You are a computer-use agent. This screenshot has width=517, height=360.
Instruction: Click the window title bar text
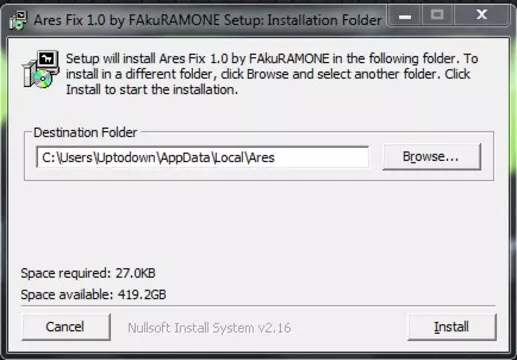(208, 20)
